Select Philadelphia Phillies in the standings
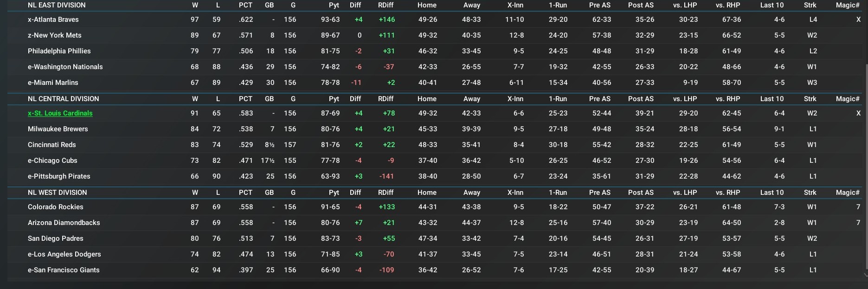The width and height of the screenshot is (868, 289). 59,51
